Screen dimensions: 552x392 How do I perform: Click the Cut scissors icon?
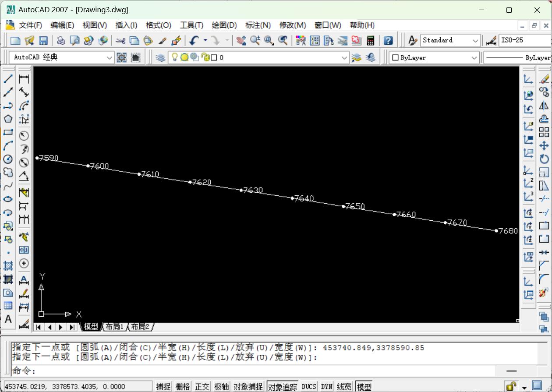tap(120, 41)
